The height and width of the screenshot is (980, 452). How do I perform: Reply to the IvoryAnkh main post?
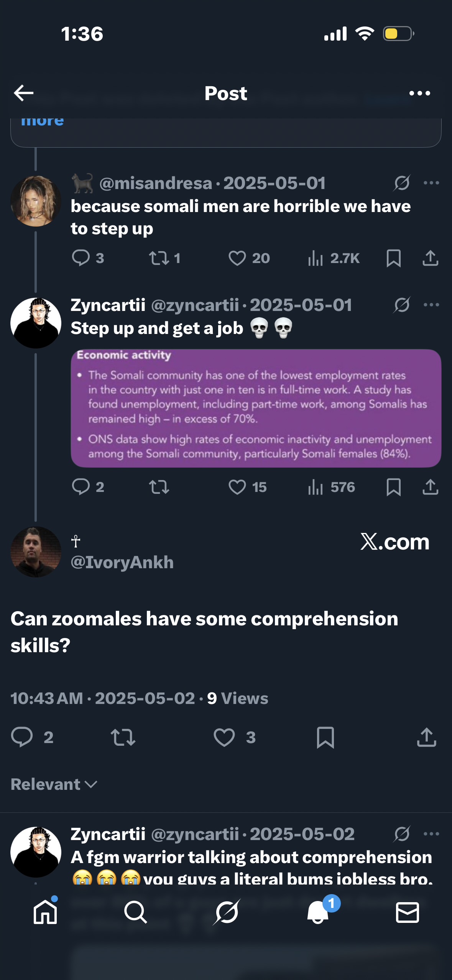click(x=22, y=737)
